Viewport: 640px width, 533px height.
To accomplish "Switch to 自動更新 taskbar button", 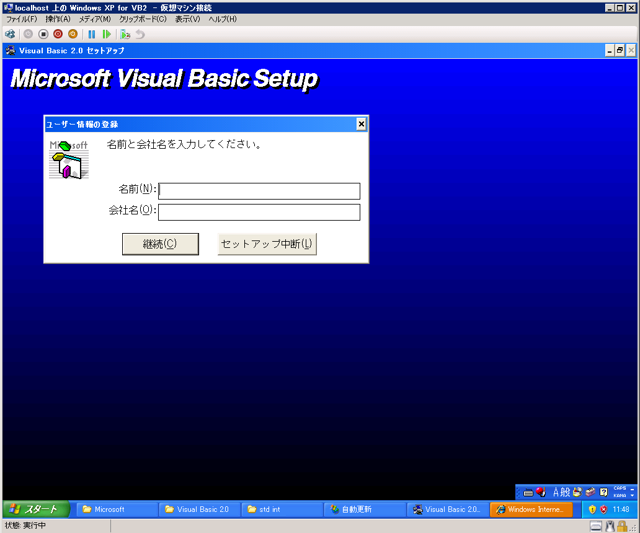I will tap(365, 509).
